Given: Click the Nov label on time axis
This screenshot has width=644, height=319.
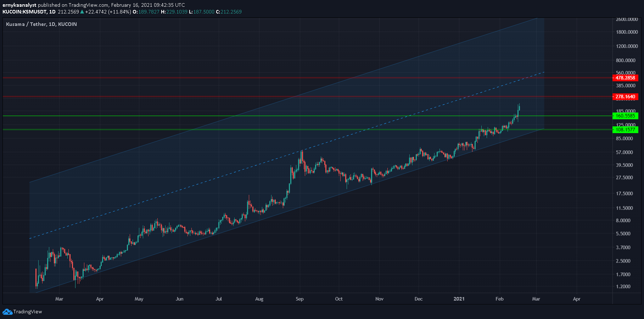Looking at the screenshot, I should 380,299.
